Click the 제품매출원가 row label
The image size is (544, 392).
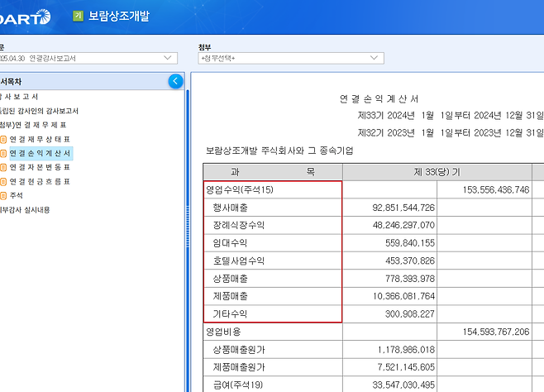239,367
